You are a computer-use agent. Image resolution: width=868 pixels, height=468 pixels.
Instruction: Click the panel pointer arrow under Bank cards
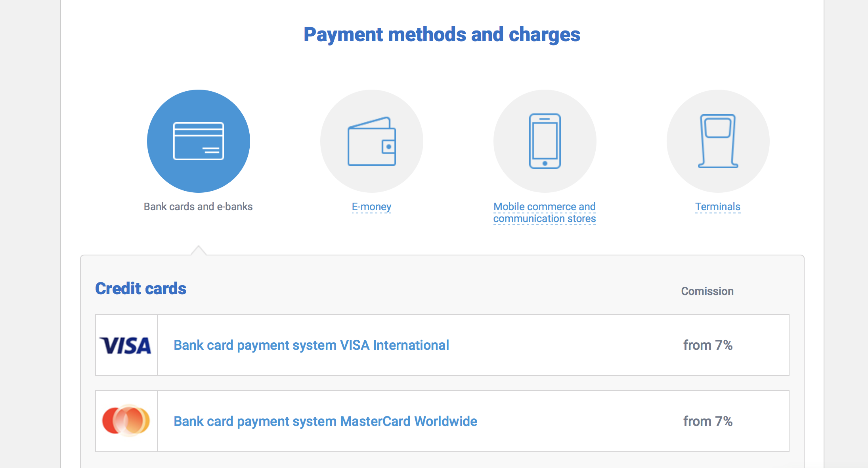click(199, 251)
